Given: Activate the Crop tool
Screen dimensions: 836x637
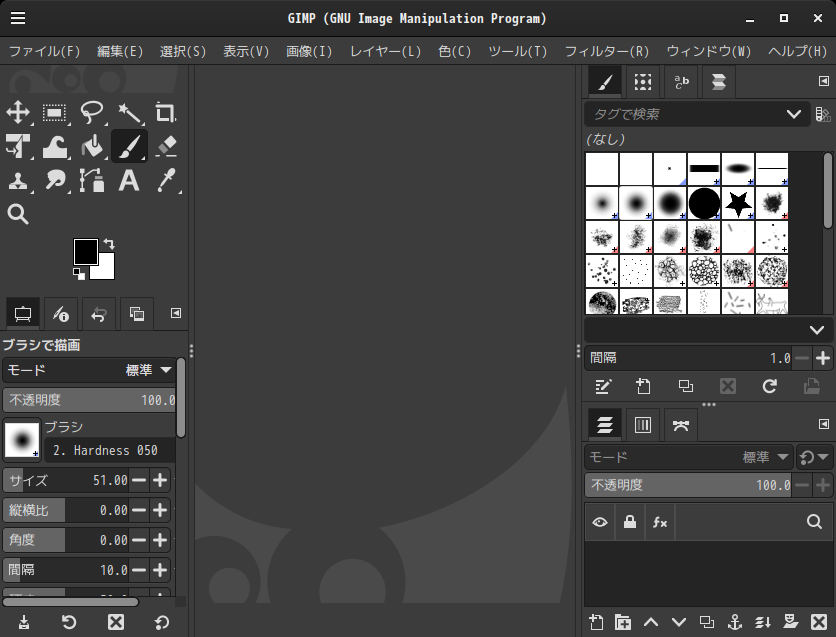Looking at the screenshot, I should pos(166,113).
